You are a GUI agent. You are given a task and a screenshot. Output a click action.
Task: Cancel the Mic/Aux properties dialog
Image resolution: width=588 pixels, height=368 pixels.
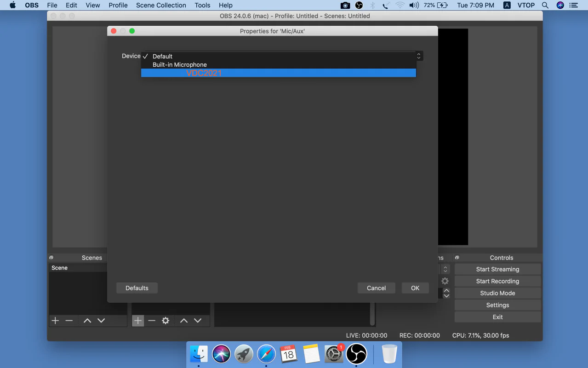click(376, 288)
